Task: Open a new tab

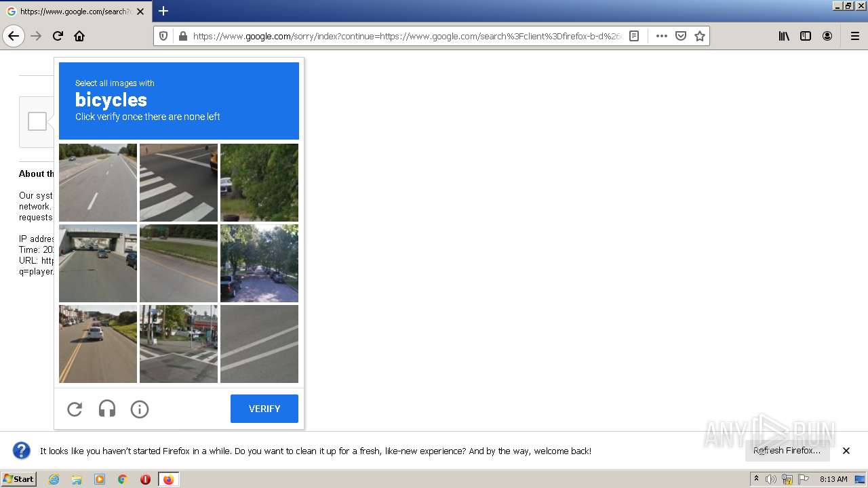Action: click(163, 11)
